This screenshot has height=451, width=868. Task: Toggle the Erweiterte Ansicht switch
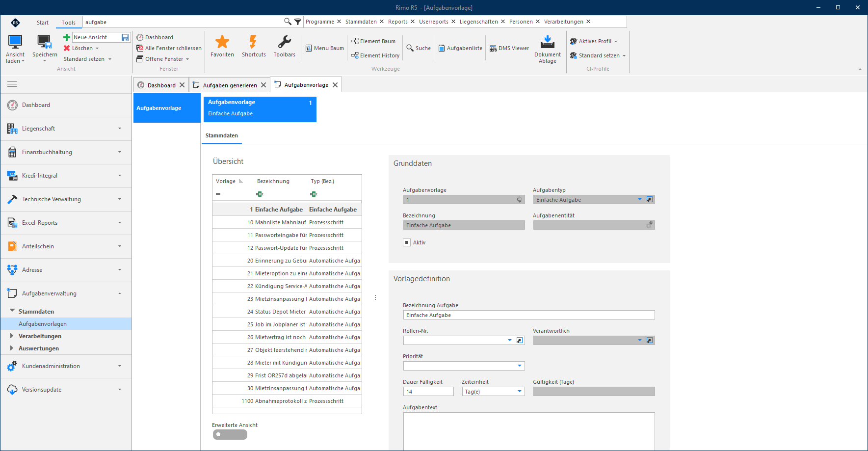coord(230,435)
